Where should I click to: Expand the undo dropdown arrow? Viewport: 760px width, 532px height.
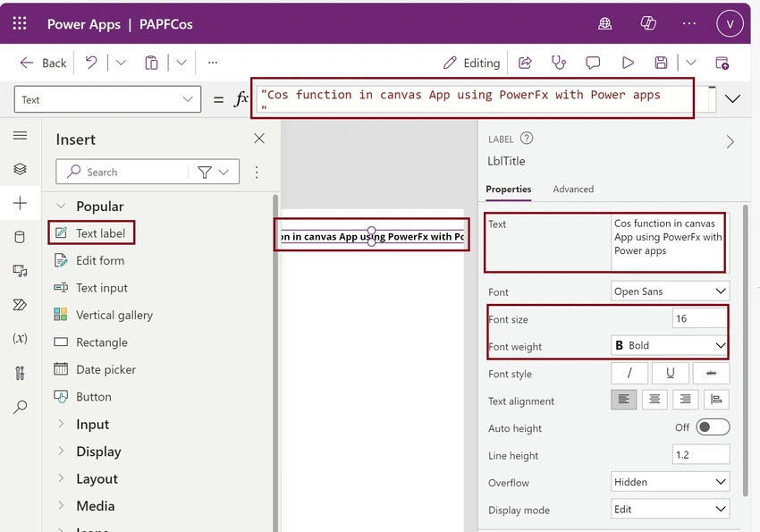point(121,63)
